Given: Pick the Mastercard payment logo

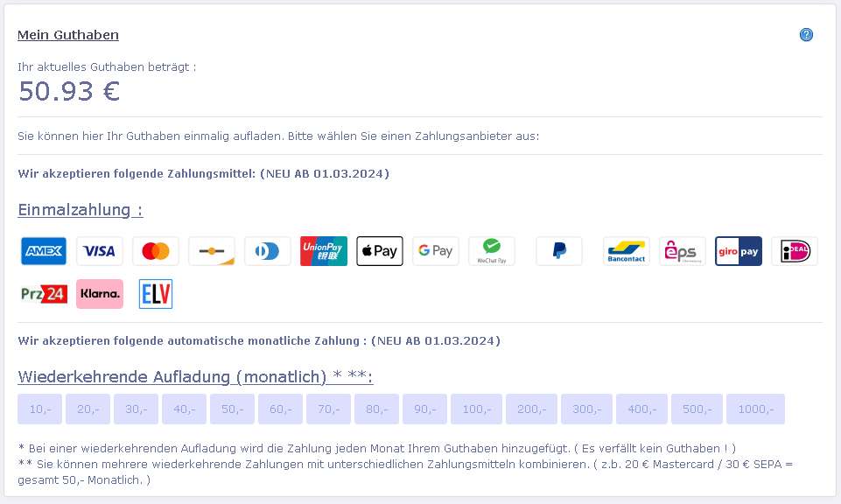Looking at the screenshot, I should click(156, 251).
